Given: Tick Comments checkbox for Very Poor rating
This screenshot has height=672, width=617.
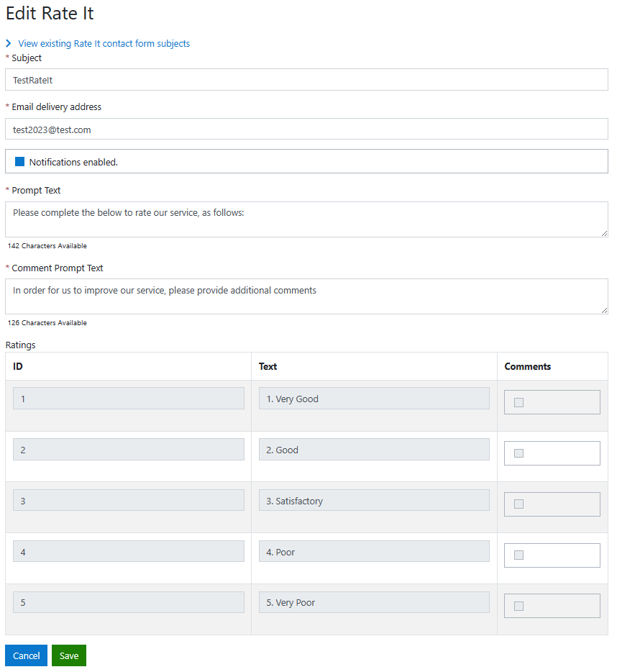Looking at the screenshot, I should pos(518,606).
